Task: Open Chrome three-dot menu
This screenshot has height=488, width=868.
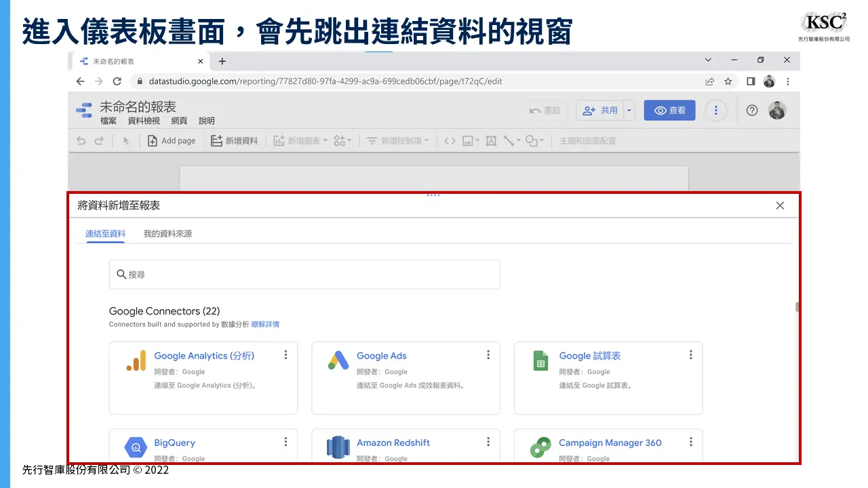Action: point(787,81)
